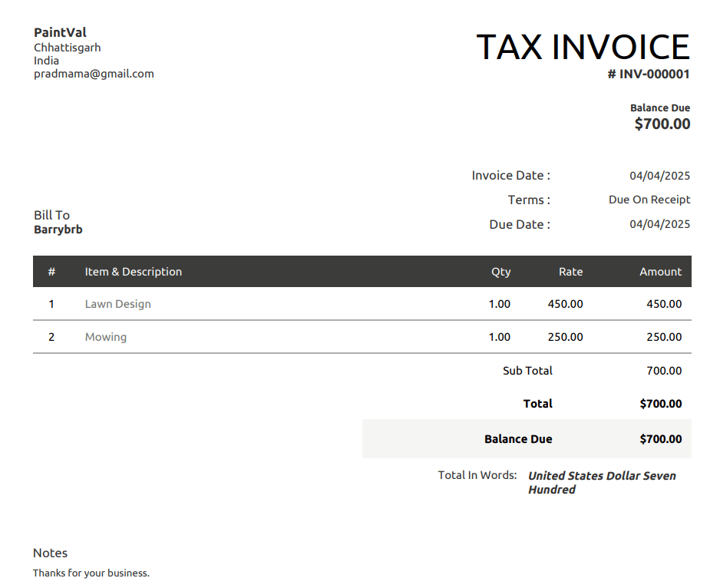Select the Item & Description column header
The height and width of the screenshot is (588, 720).
coord(133,271)
